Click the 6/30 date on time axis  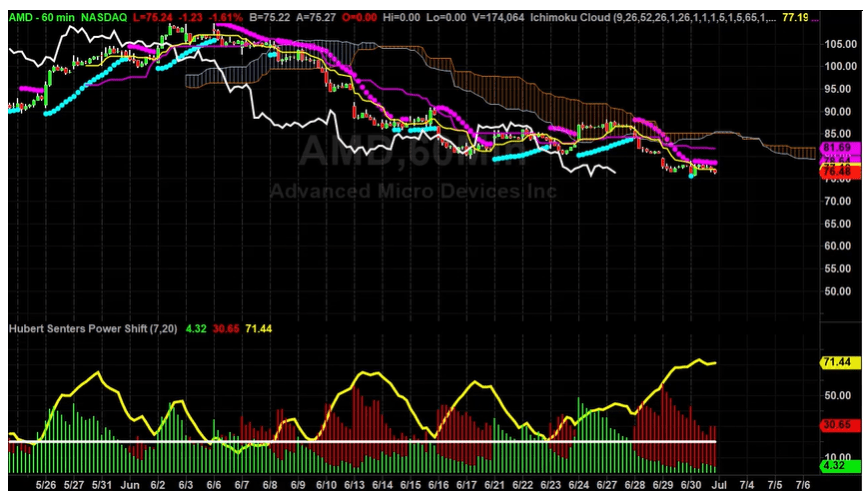click(691, 485)
